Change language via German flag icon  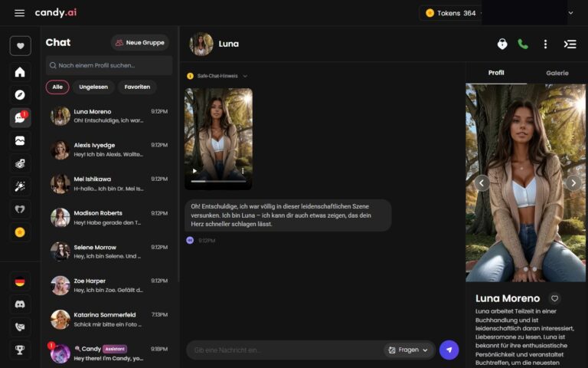coord(20,281)
